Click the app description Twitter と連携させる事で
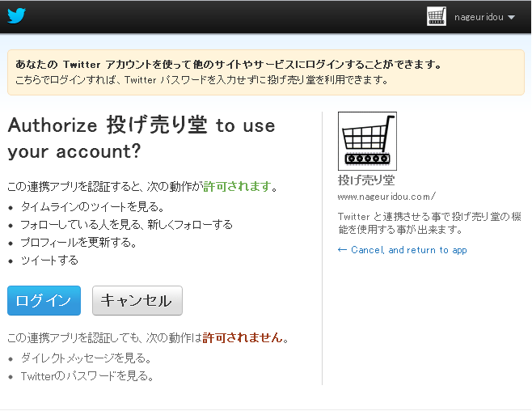This screenshot has height=411, width=532. (x=429, y=223)
